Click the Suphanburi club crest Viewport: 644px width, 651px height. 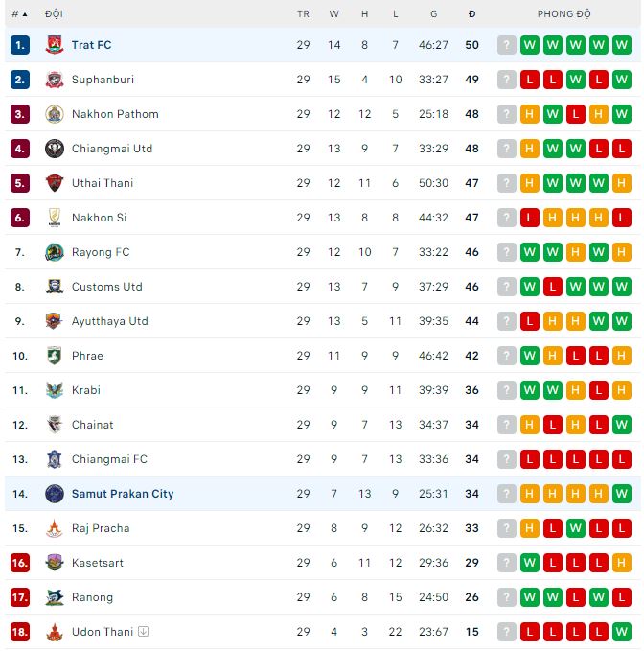[x=54, y=80]
